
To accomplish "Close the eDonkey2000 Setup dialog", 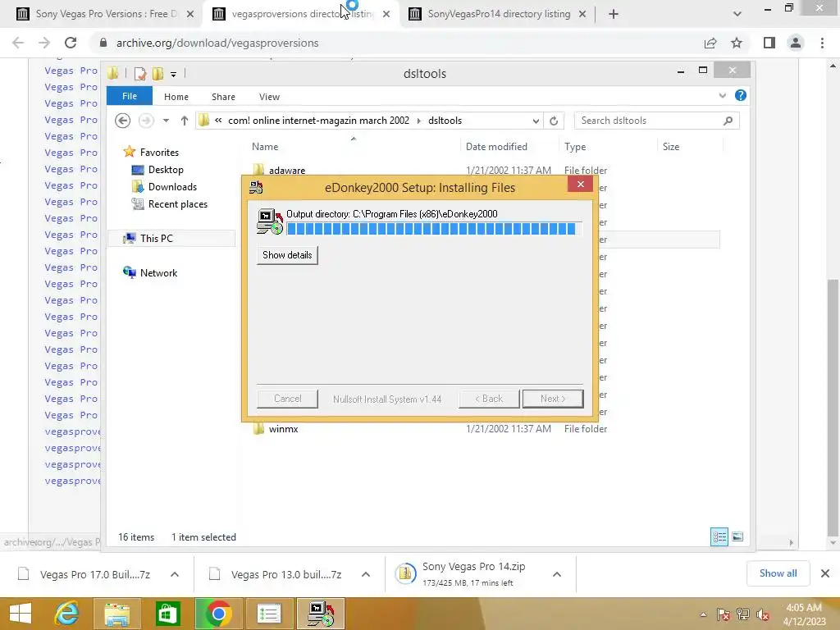I will [x=580, y=185].
